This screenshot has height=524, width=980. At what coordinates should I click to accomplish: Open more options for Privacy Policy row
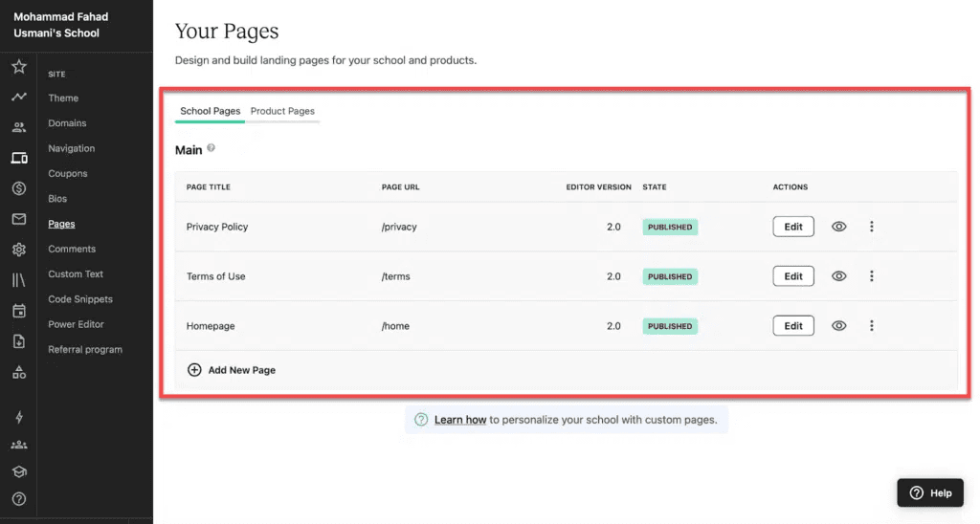(x=871, y=227)
